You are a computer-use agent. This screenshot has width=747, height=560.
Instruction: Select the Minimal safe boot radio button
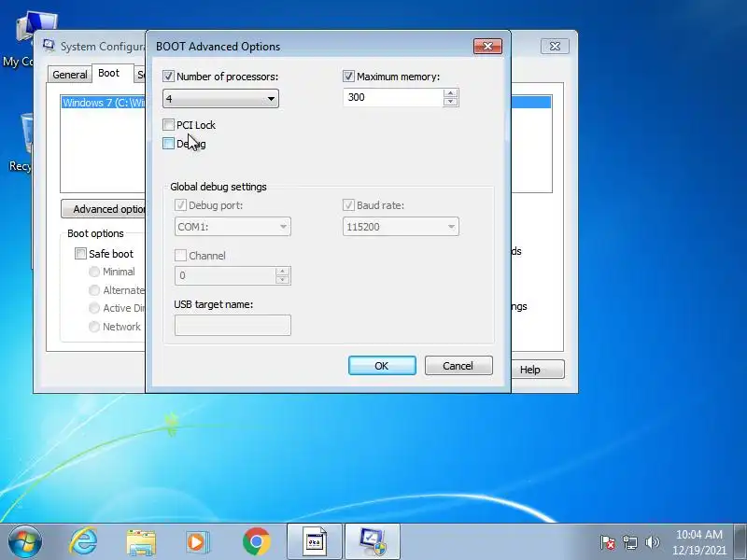pyautogui.click(x=94, y=272)
